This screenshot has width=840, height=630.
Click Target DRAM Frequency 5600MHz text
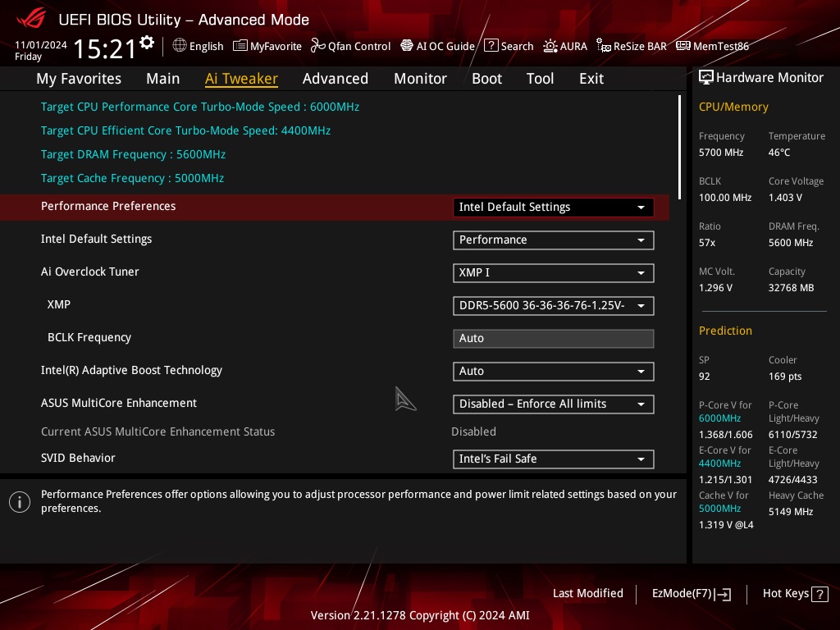coord(134,154)
